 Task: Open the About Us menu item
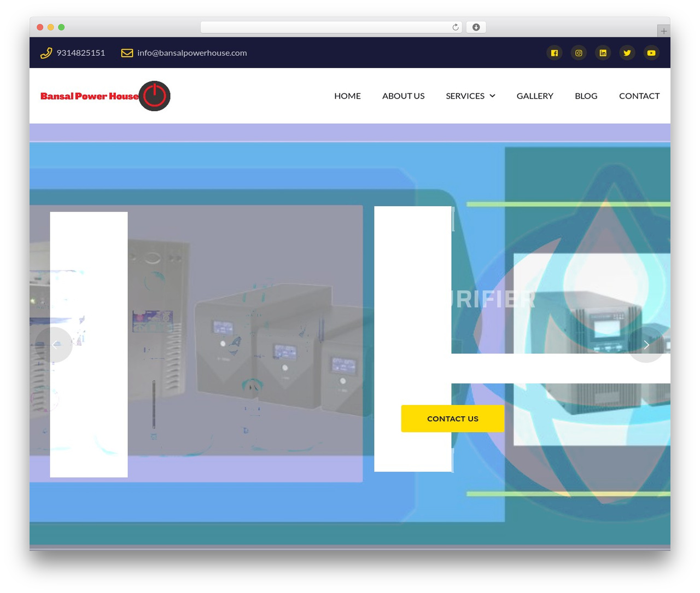[x=404, y=96]
